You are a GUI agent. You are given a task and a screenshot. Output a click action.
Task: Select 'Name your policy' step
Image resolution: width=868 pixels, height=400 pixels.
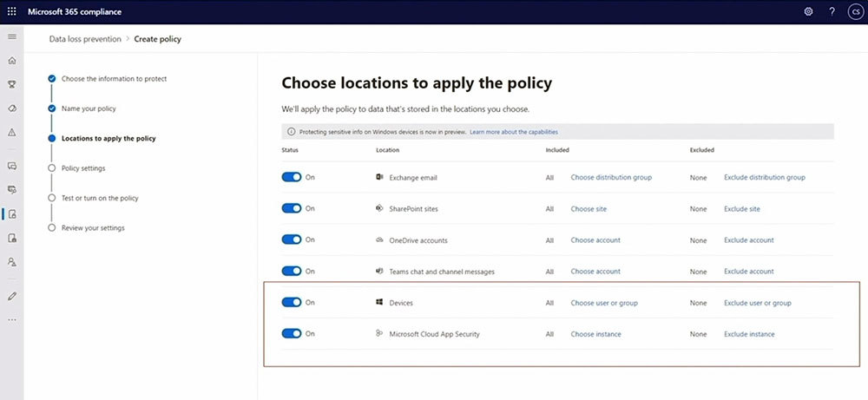(x=88, y=108)
